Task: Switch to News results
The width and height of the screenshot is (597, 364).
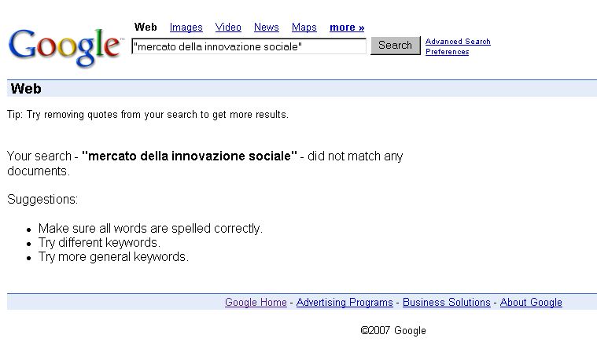Action: 266,28
